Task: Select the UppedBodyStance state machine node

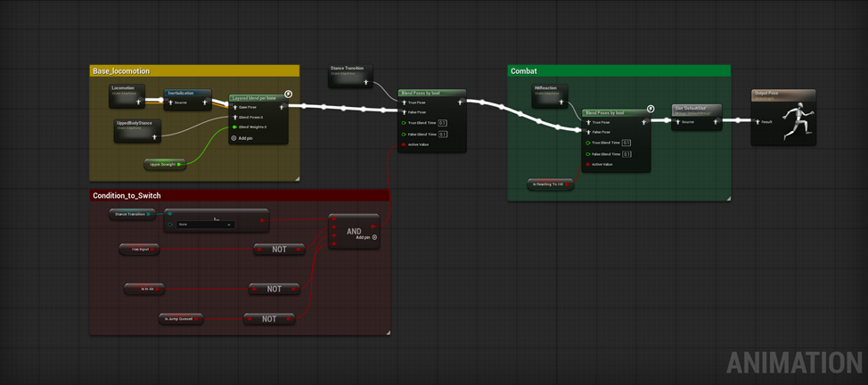Action: [x=137, y=130]
